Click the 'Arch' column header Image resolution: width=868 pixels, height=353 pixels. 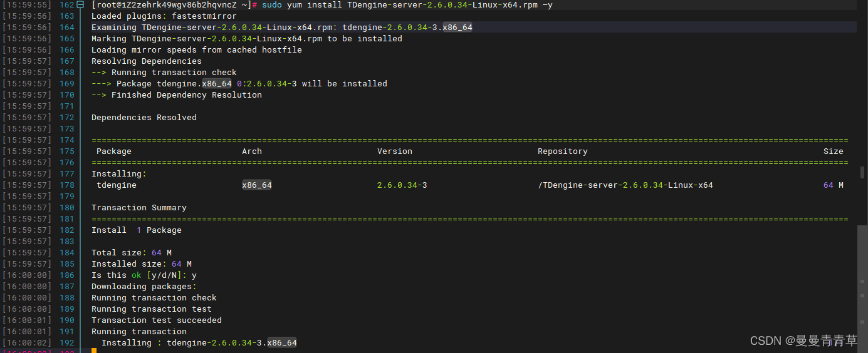(x=252, y=151)
